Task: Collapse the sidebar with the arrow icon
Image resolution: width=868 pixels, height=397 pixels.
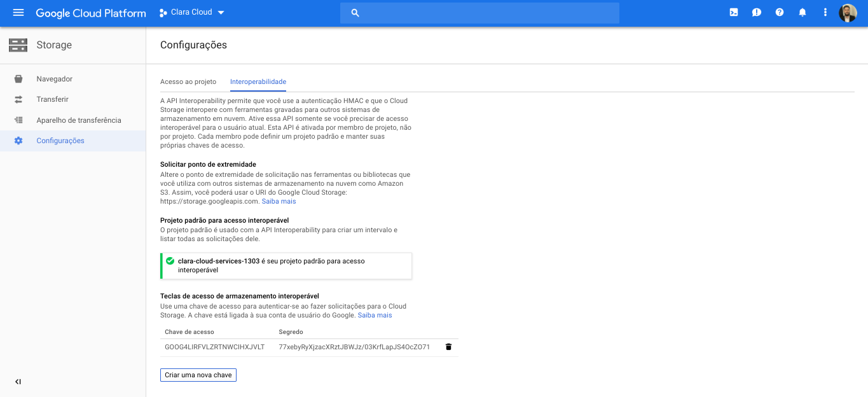Action: pyautogui.click(x=18, y=382)
